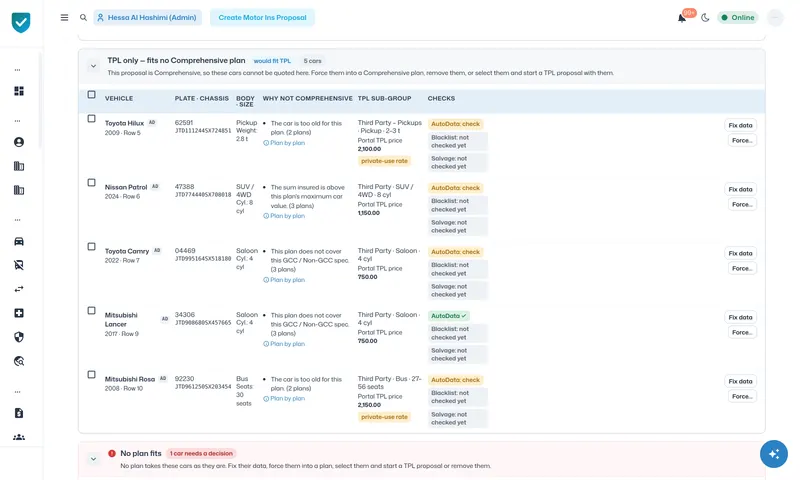800x480 pixels.
Task: Click the Online status indicator
Action: pos(738,18)
